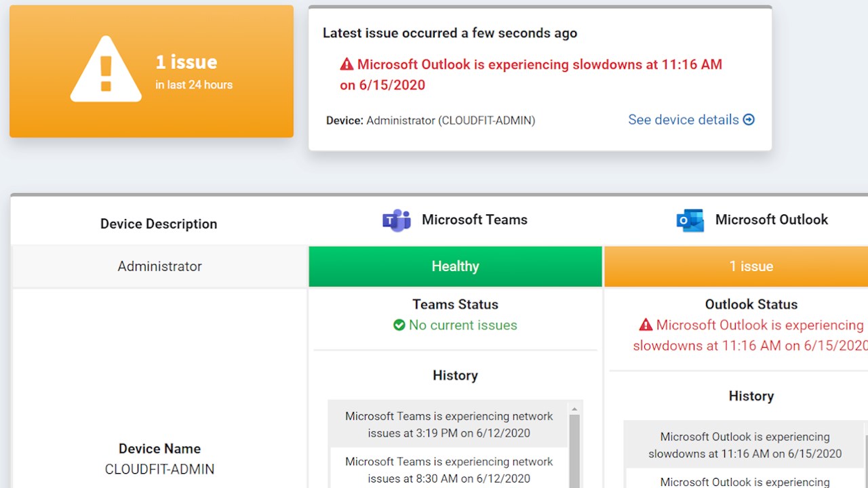Click the Outlook Status heading
868x488 pixels.
point(751,304)
